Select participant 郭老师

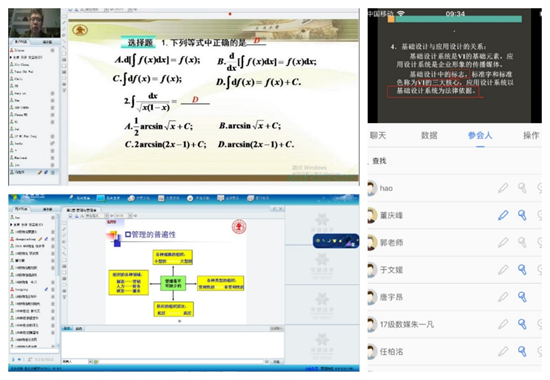391,242
